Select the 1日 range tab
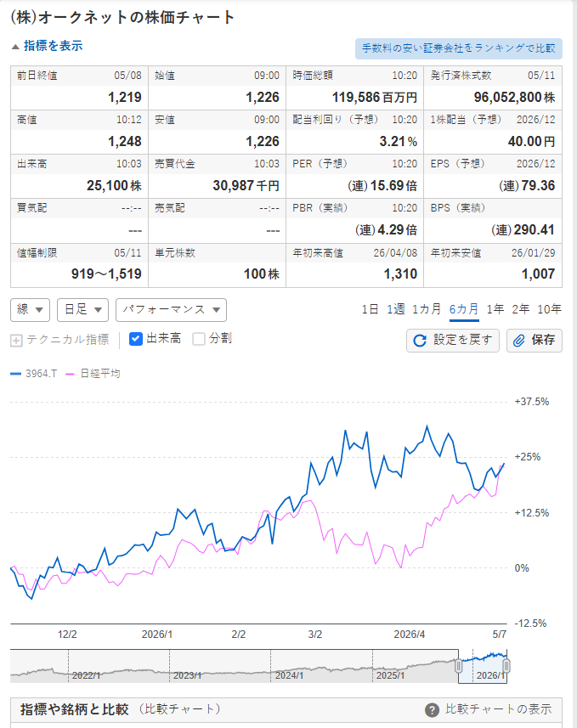The image size is (577, 728). [370, 309]
